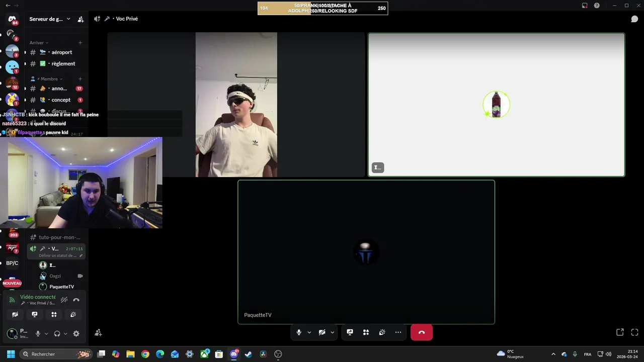Open volume control in system tray
Screen dimensions: 644x362
(608, 354)
